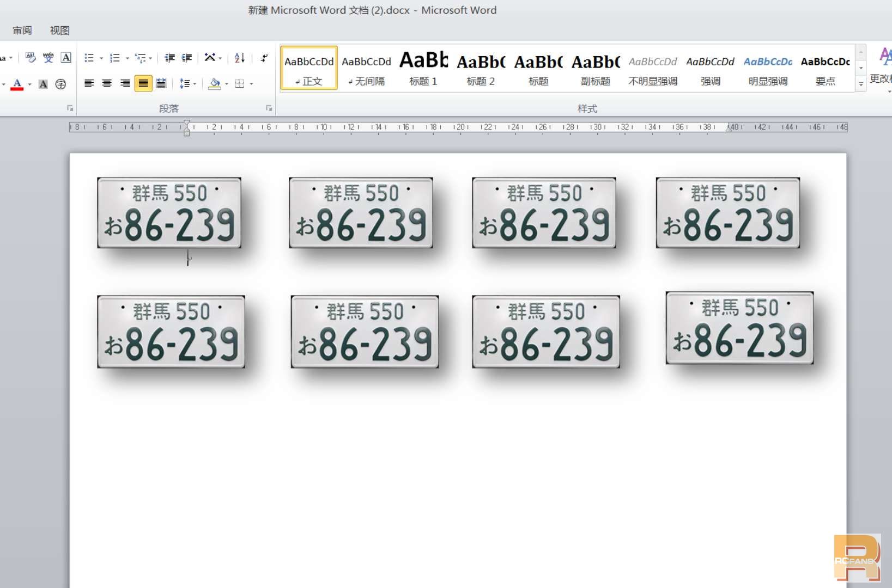
Task: Apply the 要点 (Strong) style
Action: (825, 68)
